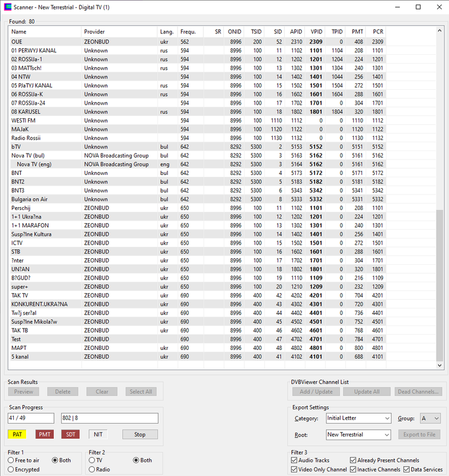Click the Dead Channels... button
This screenshot has width=449, height=476.
tap(418, 392)
